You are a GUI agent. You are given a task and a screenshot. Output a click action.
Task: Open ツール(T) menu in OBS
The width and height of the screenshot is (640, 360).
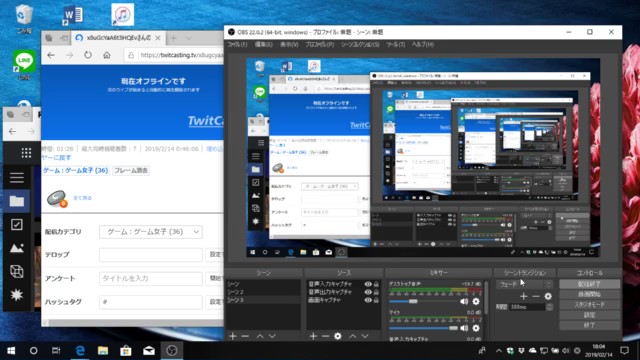tap(395, 44)
